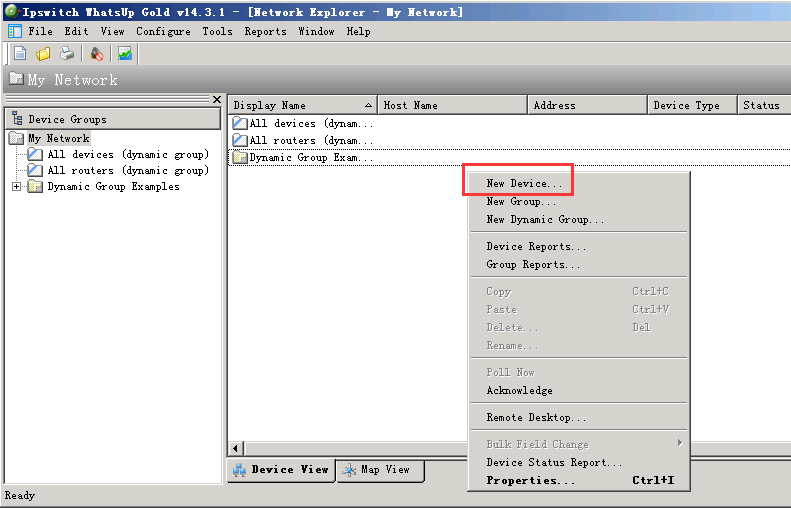Click the muted speaker toolbar icon
The width and height of the screenshot is (791, 508).
tap(96, 54)
